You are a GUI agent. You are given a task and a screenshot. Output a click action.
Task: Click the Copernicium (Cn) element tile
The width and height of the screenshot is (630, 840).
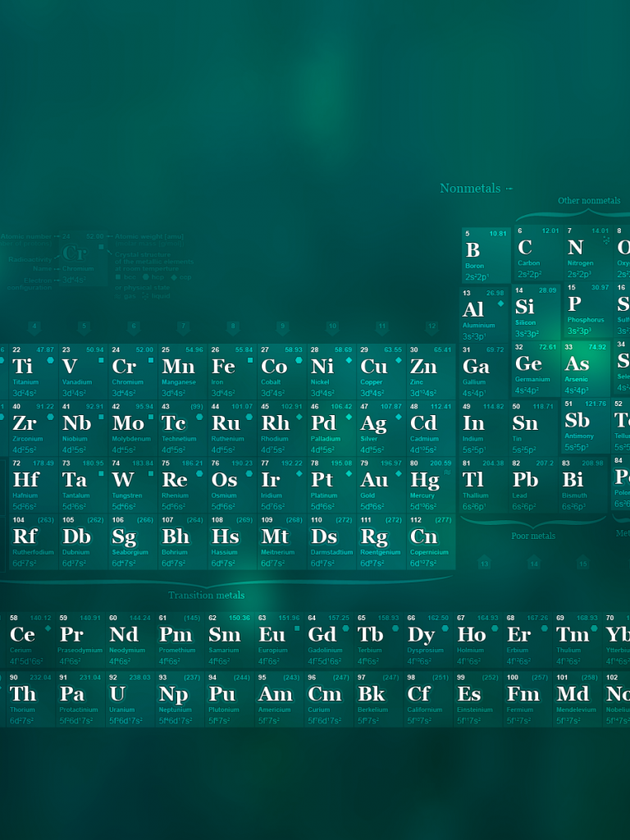[431, 541]
